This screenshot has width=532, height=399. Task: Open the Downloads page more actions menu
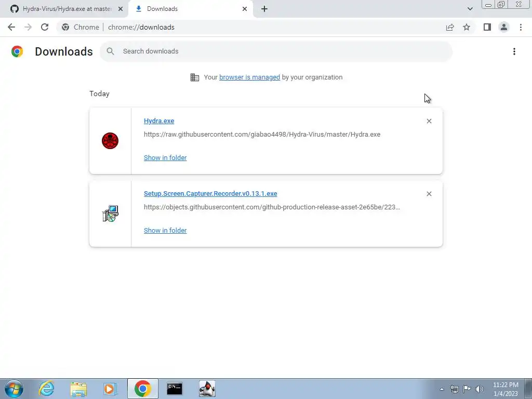point(514,51)
